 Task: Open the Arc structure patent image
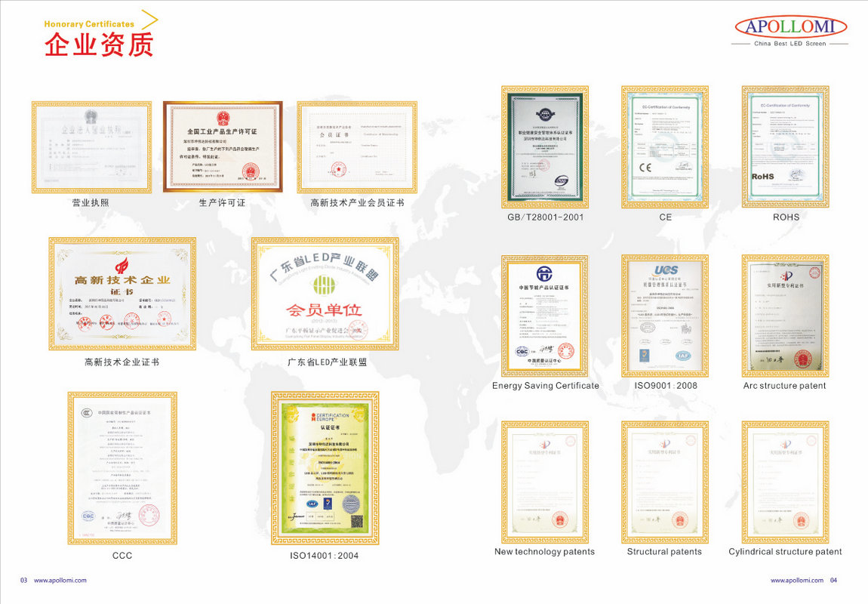[x=786, y=316]
